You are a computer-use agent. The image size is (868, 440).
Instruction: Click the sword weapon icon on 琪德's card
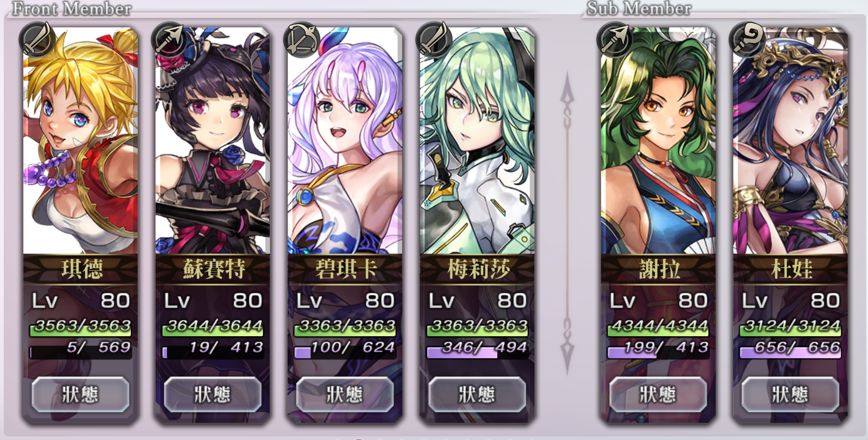click(x=38, y=39)
